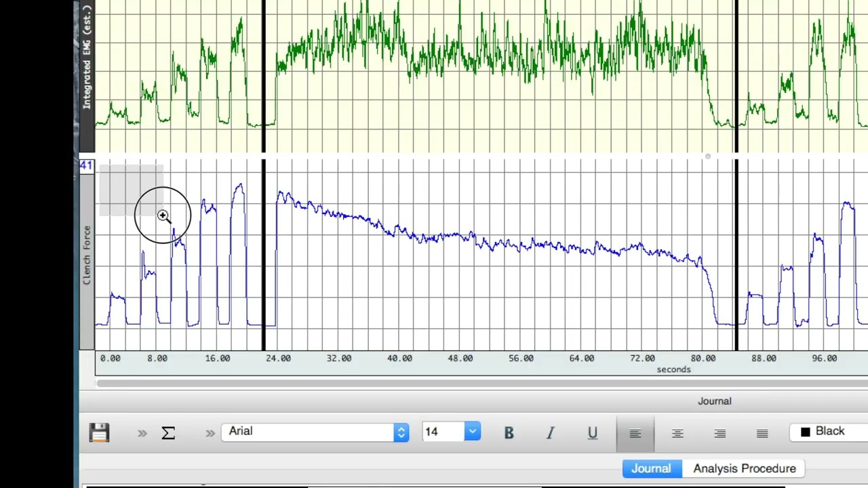Toggle bold formatting
The height and width of the screenshot is (488, 868).
point(509,432)
